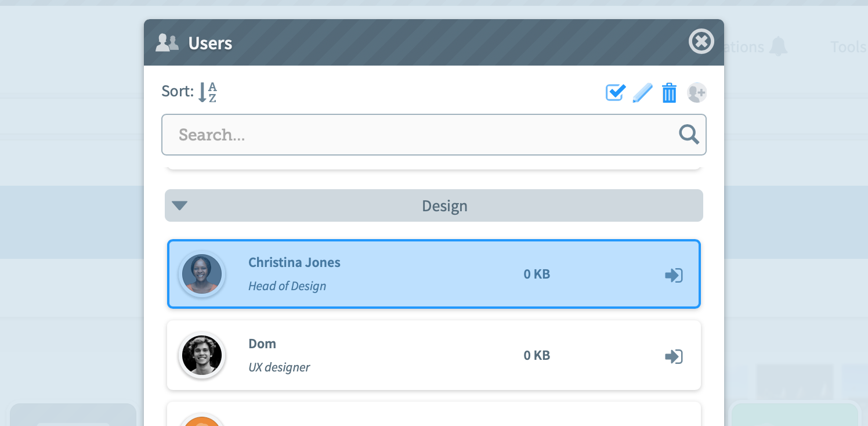
Task: Sort users alphabetically with the A-Z icon
Action: 207,92
